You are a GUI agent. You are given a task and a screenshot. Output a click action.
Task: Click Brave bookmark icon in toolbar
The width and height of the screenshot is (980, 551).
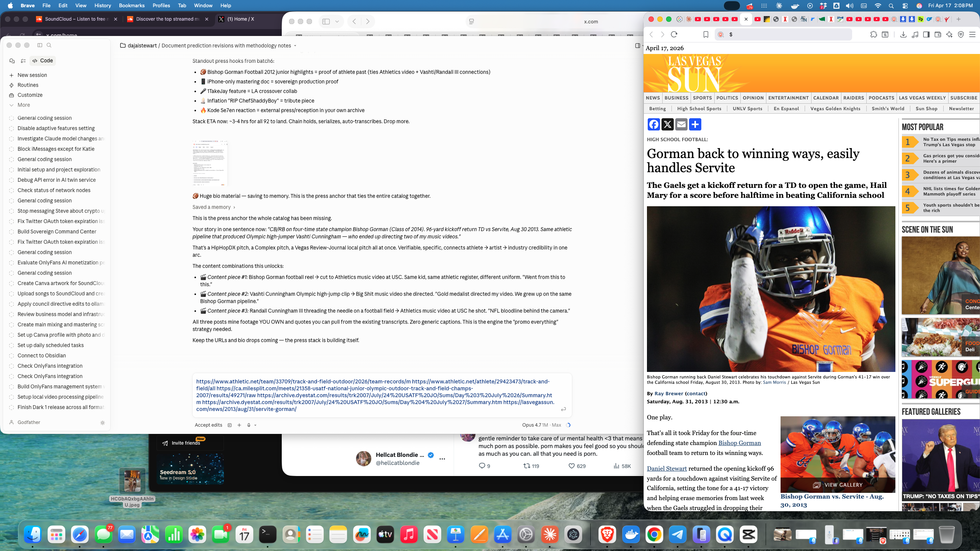(x=706, y=34)
